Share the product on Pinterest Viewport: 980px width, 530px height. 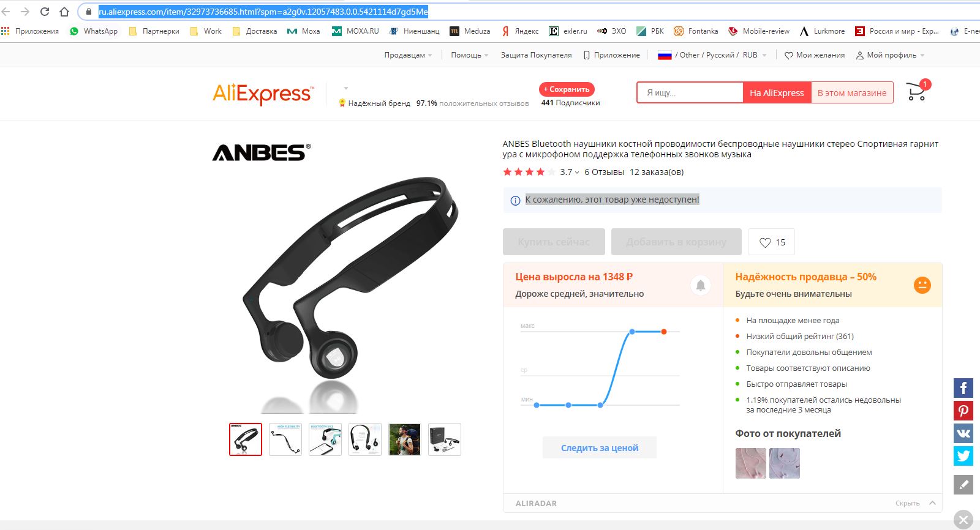coord(963,411)
